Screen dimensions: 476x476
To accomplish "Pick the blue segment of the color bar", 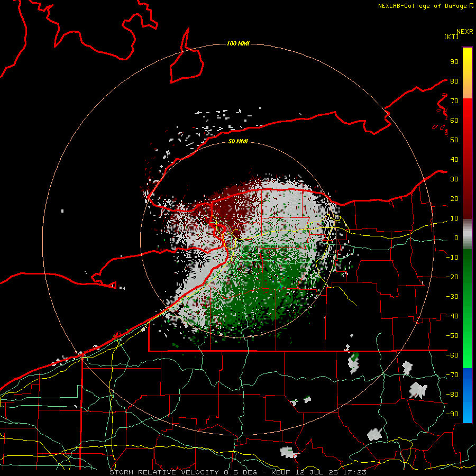I will click(x=467, y=395).
